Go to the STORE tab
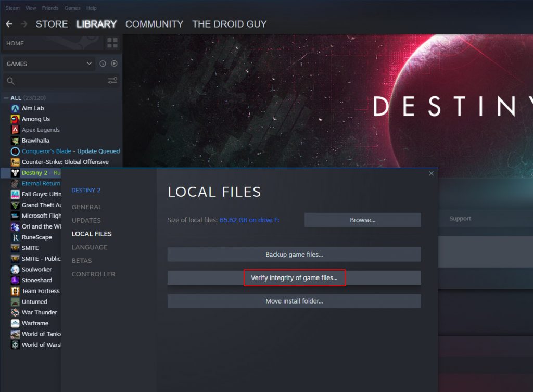Viewport: 533px width, 392px height. tap(52, 24)
